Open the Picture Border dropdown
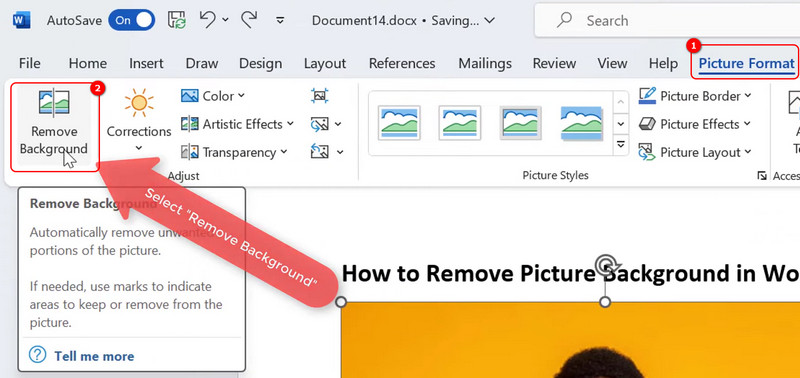Image resolution: width=800 pixels, height=378 pixels. coord(695,96)
